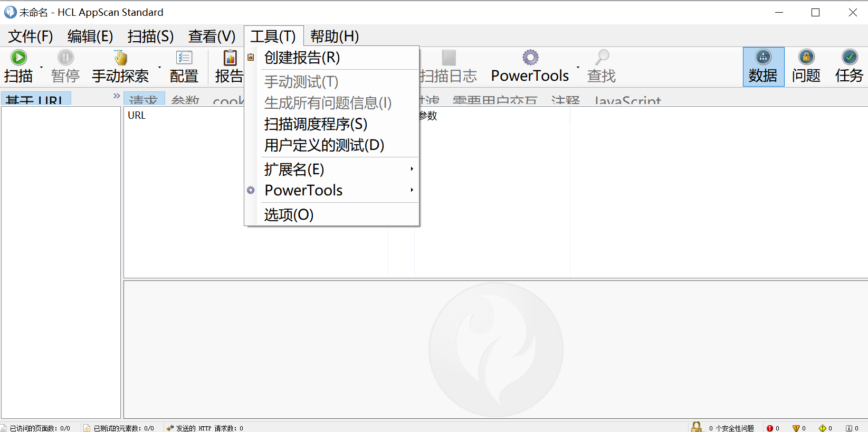Expand hidden tabs with double chevron
This screenshot has height=432, width=868.
[x=117, y=96]
